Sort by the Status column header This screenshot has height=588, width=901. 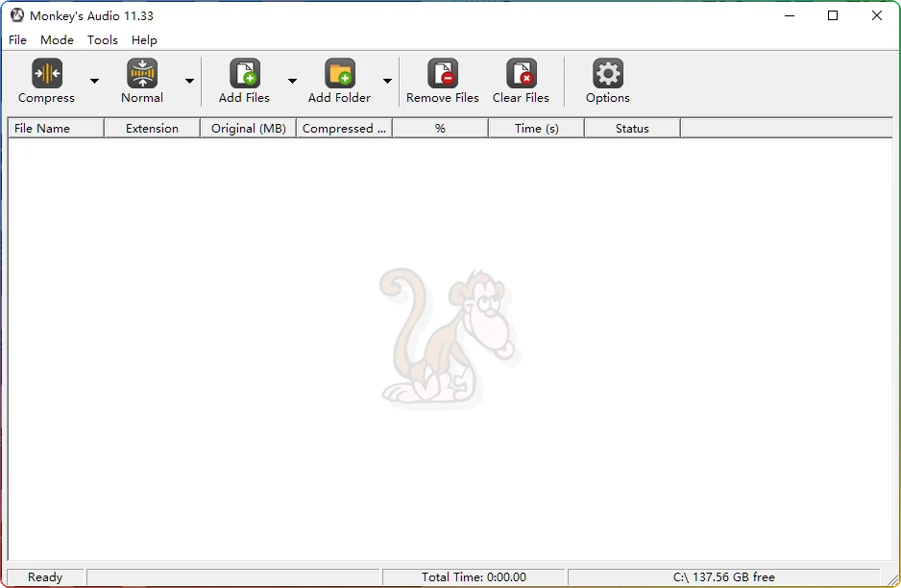click(632, 128)
